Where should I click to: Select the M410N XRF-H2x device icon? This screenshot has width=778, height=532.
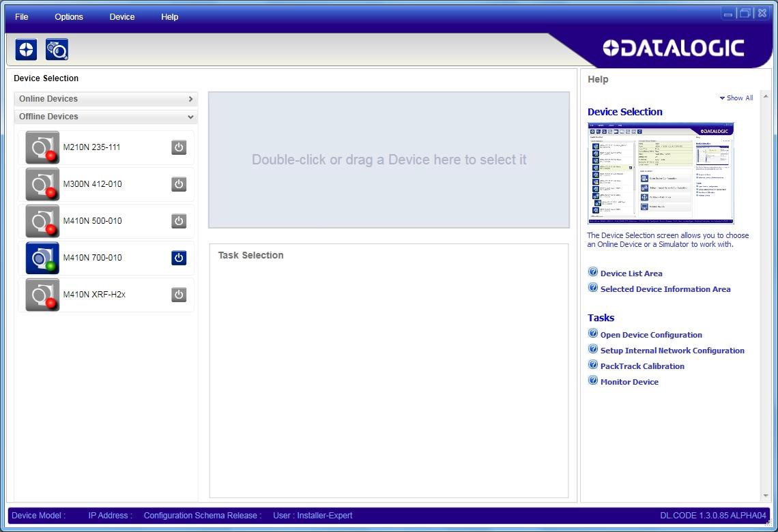(42, 295)
